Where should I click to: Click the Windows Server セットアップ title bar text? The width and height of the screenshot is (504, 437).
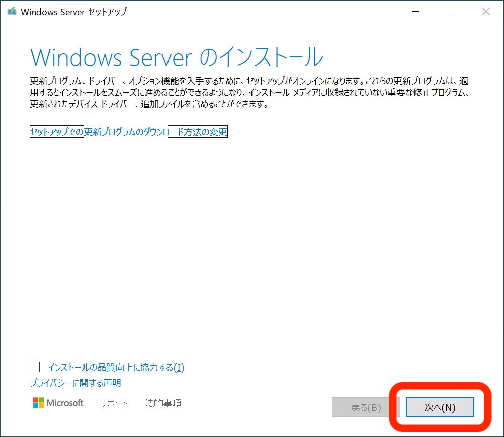(x=74, y=12)
